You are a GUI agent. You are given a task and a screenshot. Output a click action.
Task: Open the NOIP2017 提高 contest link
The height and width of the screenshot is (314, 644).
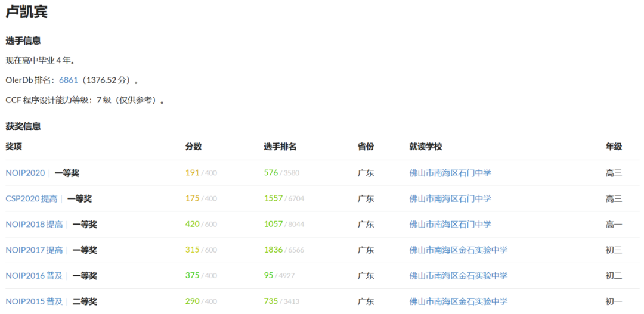(x=34, y=250)
